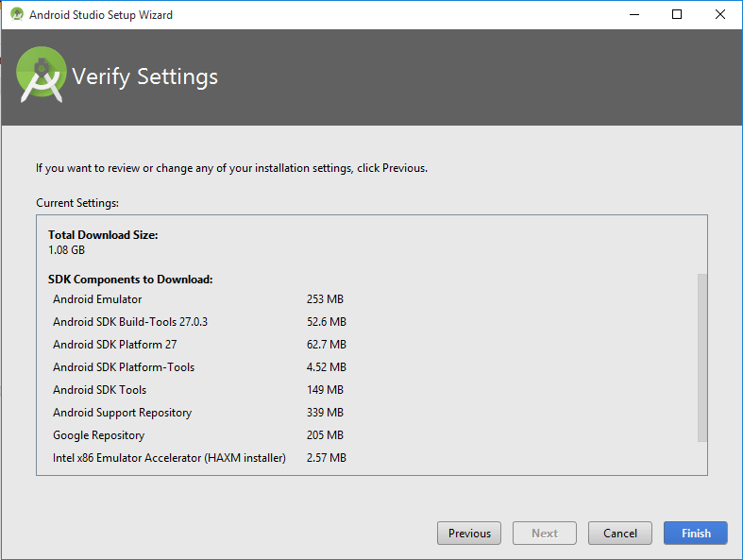743x560 pixels.
Task: Click the Google Repository entry
Action: [x=98, y=435]
